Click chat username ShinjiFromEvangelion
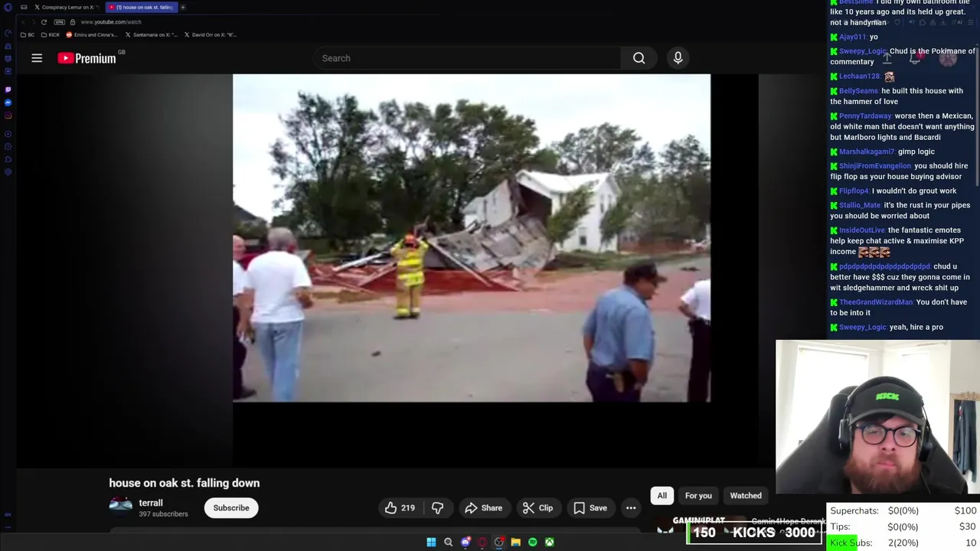This screenshot has height=551, width=980. pos(875,166)
